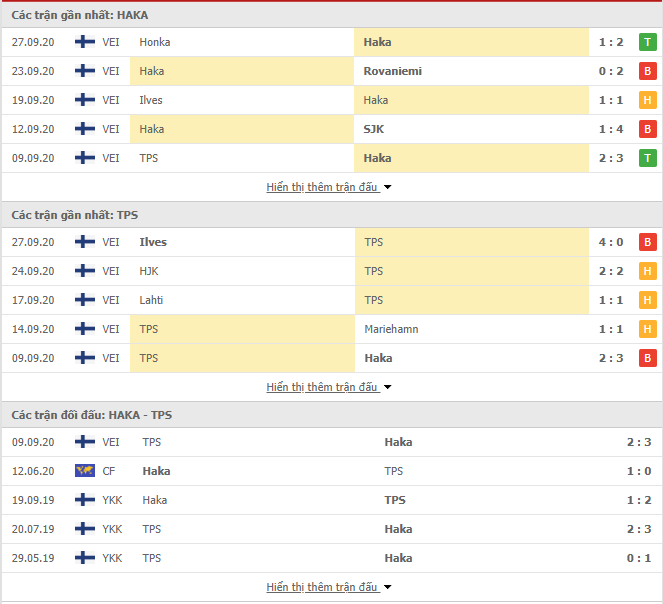663x604 pixels.
Task: Click the SJK team name
Action: (x=374, y=129)
